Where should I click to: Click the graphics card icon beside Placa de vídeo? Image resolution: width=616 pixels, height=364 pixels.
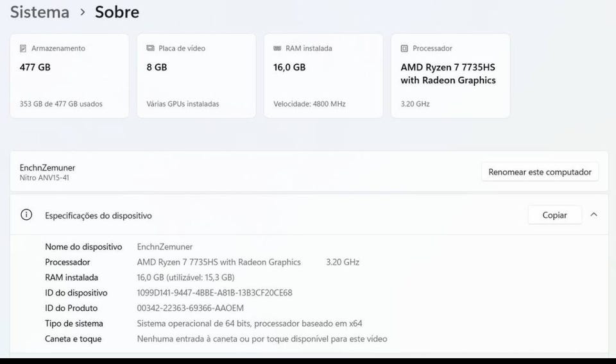[x=150, y=48]
